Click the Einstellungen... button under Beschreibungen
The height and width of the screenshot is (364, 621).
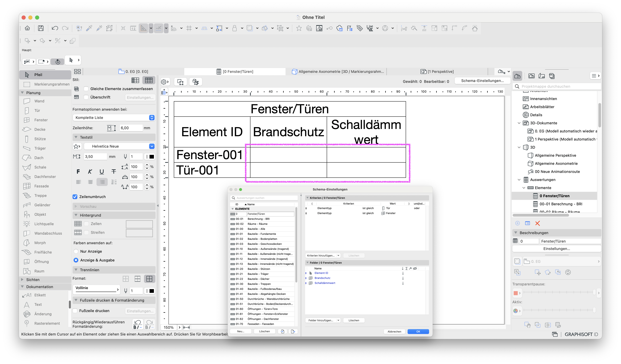coord(556,249)
